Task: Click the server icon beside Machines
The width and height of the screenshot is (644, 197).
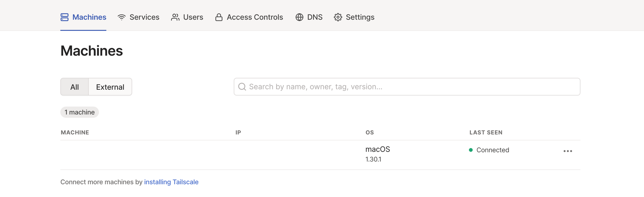Action: [x=64, y=17]
